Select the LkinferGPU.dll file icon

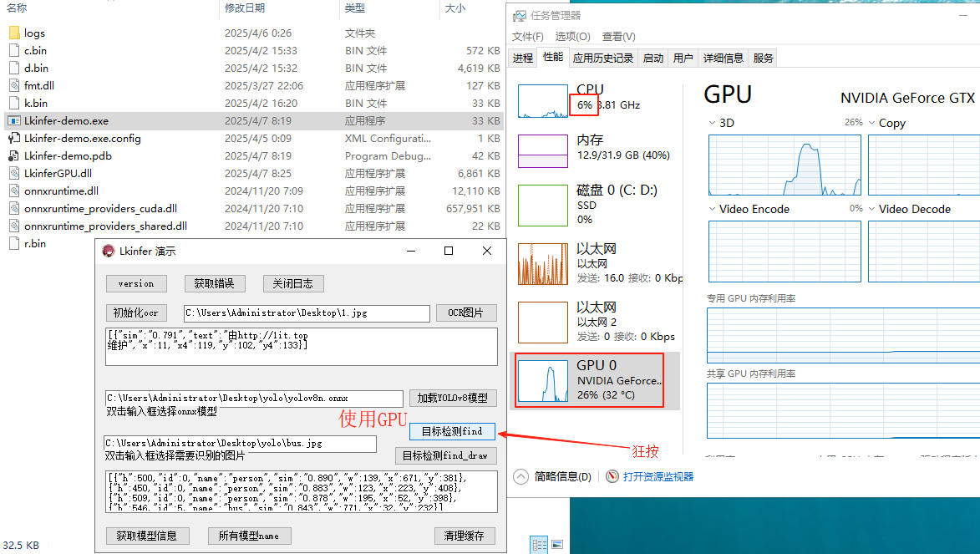click(14, 173)
